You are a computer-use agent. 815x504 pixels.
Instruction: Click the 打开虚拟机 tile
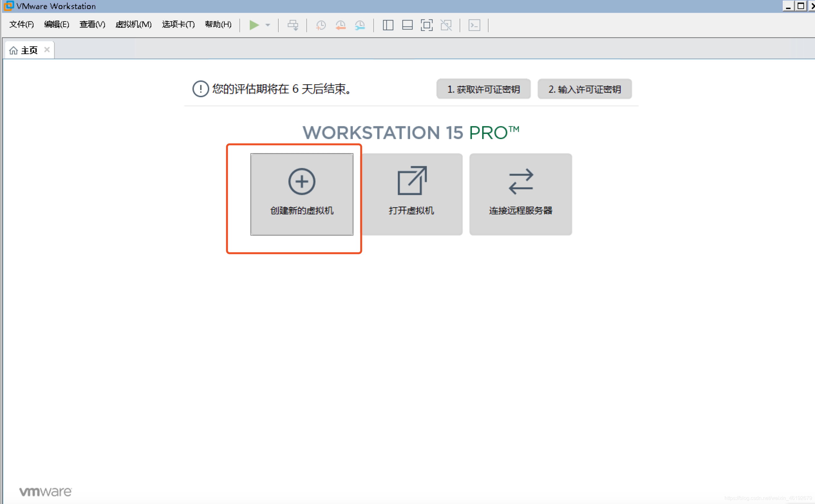(411, 194)
